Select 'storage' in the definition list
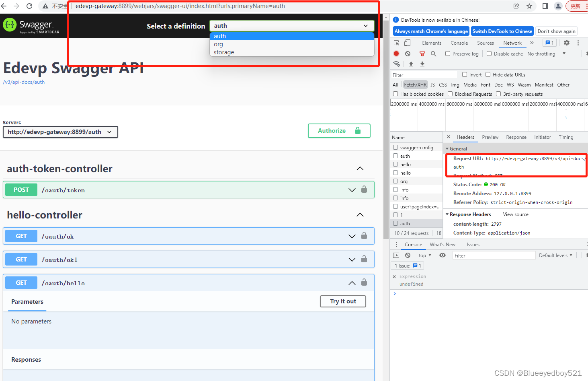This screenshot has width=588, height=381. (292, 52)
